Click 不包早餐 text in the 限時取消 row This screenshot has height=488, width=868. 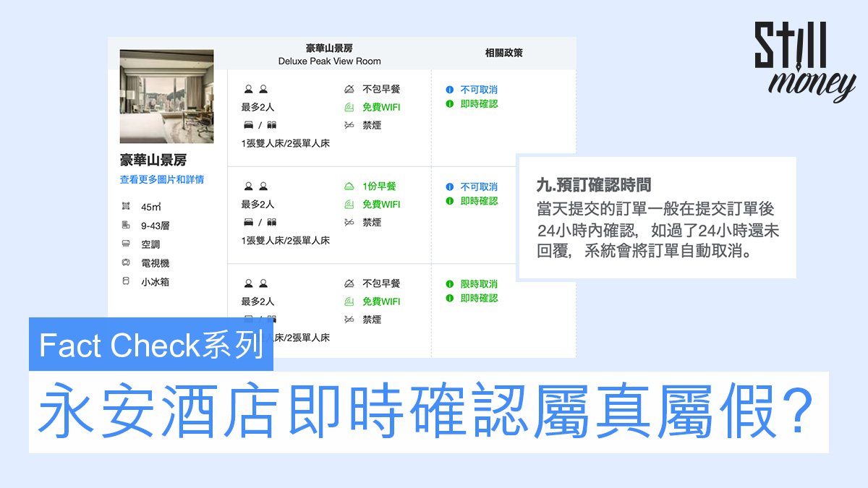pyautogui.click(x=381, y=283)
